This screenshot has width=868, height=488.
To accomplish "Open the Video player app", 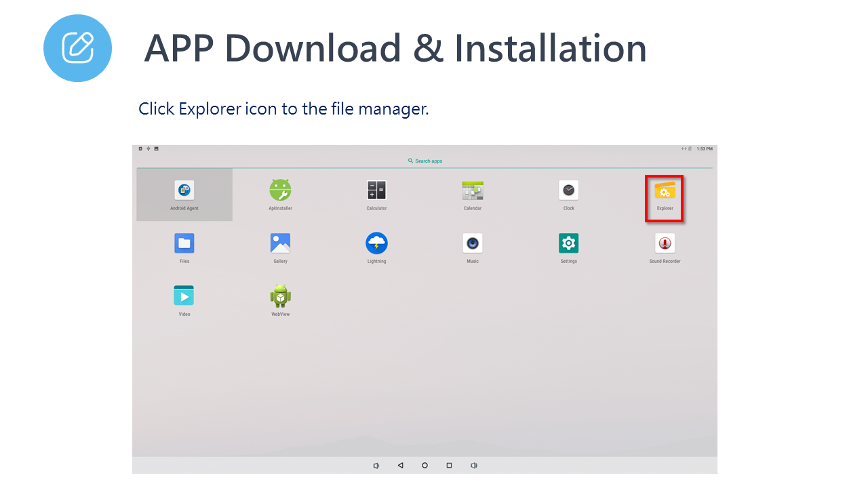I will 184,296.
